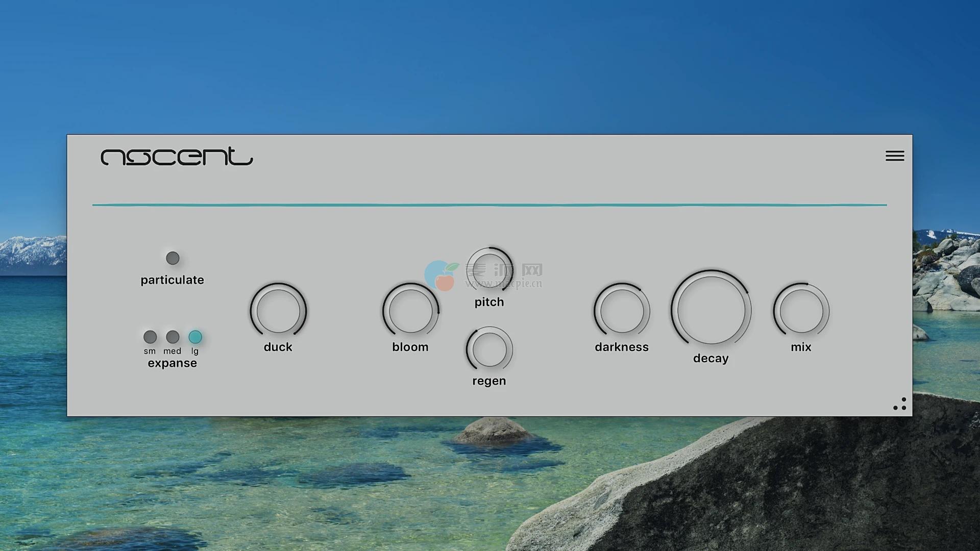Select the lg expanse size
This screenshot has width=980, height=551.
(x=195, y=337)
